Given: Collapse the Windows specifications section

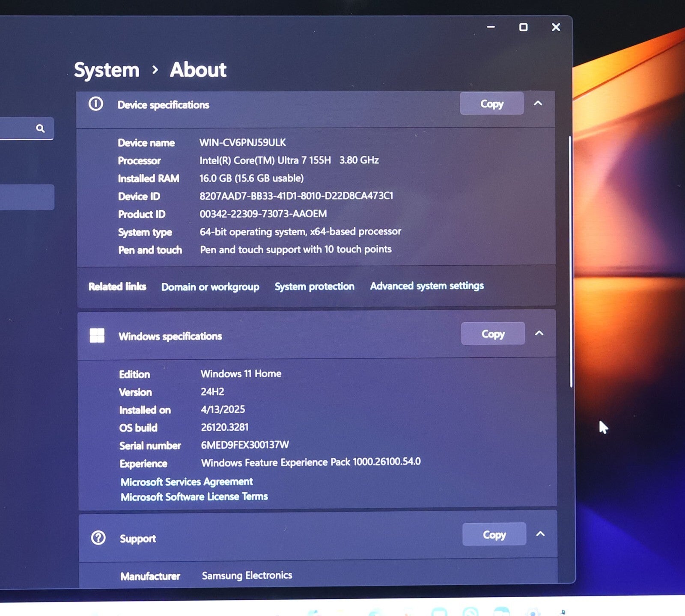Looking at the screenshot, I should 539,333.
